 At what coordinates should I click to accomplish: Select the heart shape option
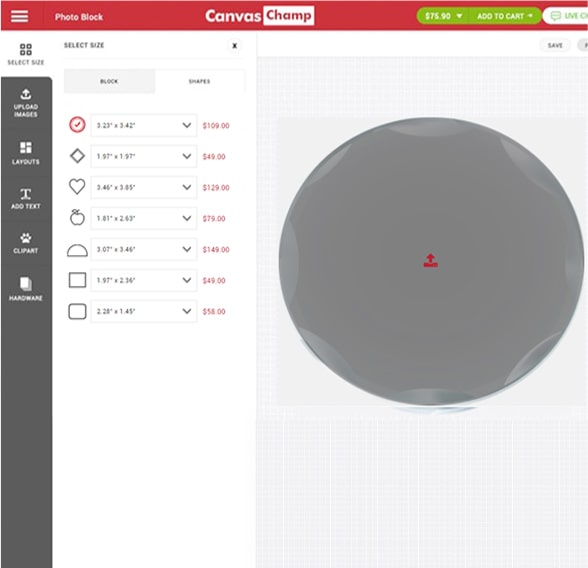point(77,187)
